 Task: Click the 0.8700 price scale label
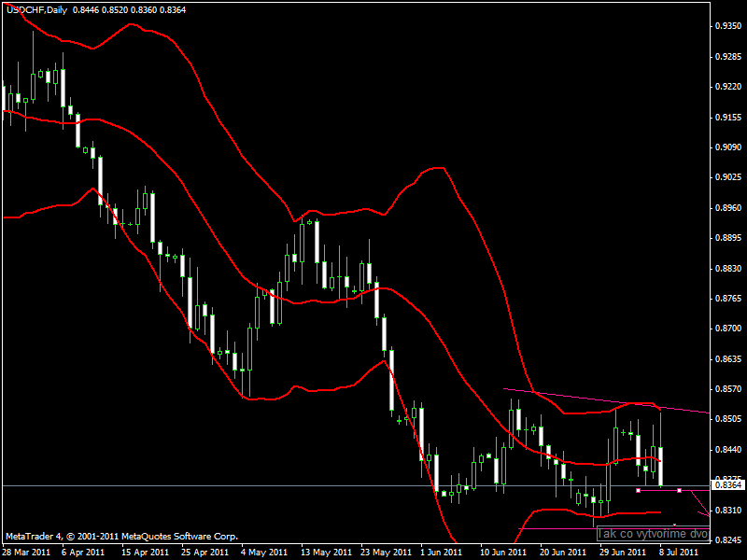coord(728,329)
